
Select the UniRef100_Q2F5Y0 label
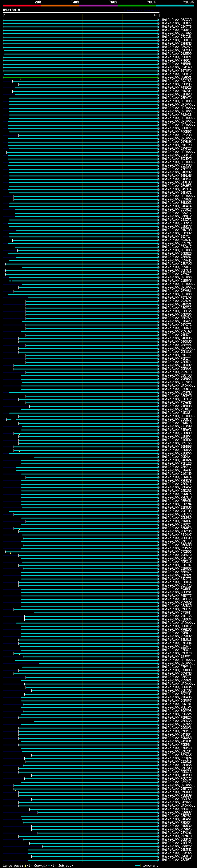pyautogui.click(x=177, y=223)
